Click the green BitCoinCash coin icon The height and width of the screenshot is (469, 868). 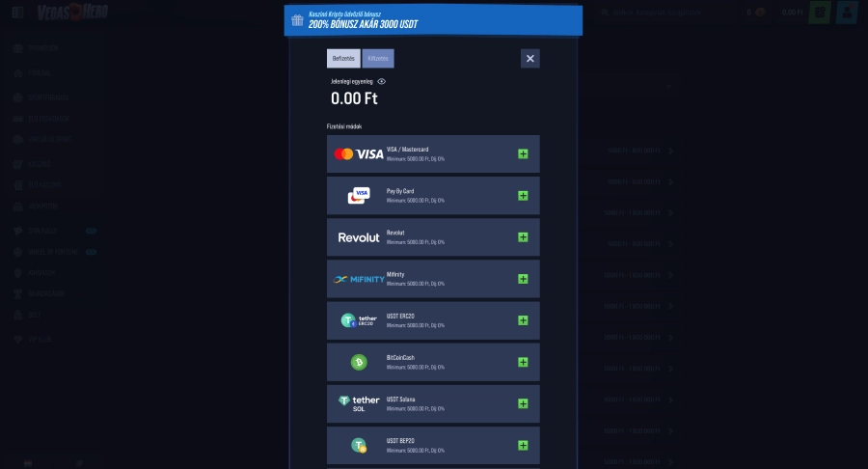(x=359, y=362)
